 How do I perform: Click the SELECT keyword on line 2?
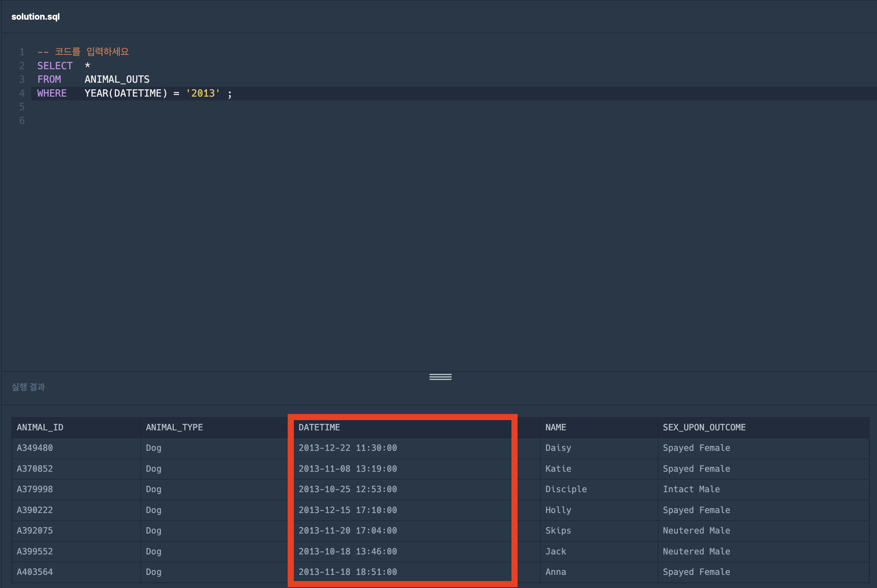(55, 66)
